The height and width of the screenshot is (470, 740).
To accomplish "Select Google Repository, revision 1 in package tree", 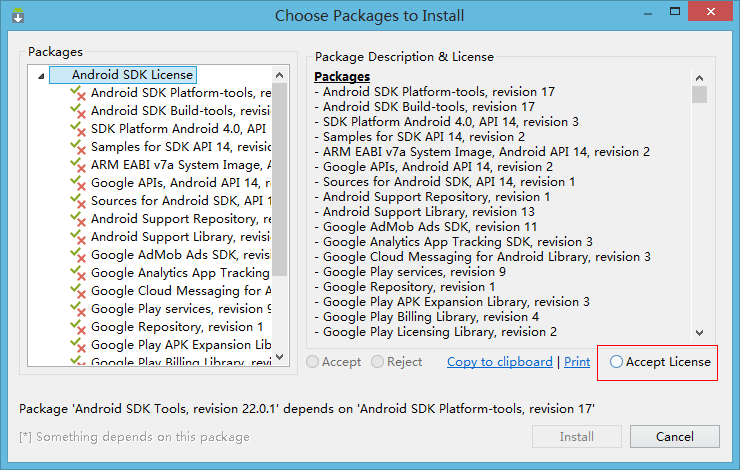I will point(177,327).
